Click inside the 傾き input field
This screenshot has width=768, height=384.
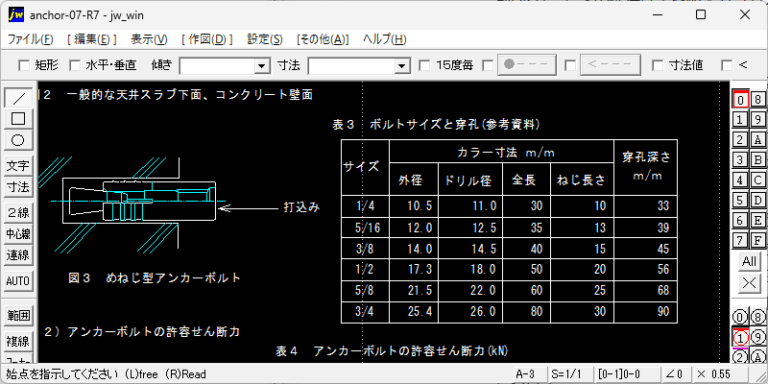217,65
